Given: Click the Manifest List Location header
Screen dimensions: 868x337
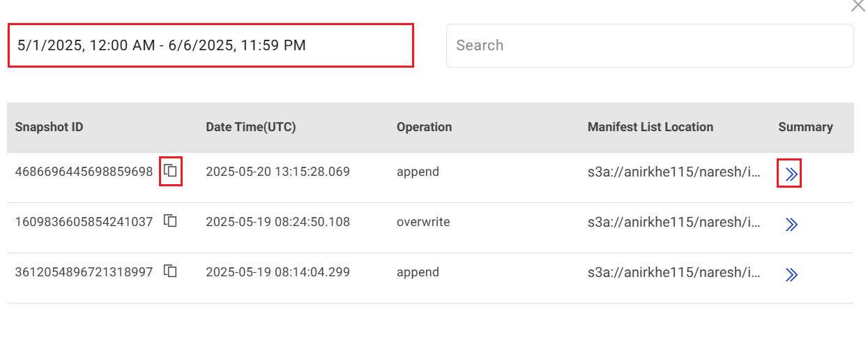Looking at the screenshot, I should click(650, 127).
